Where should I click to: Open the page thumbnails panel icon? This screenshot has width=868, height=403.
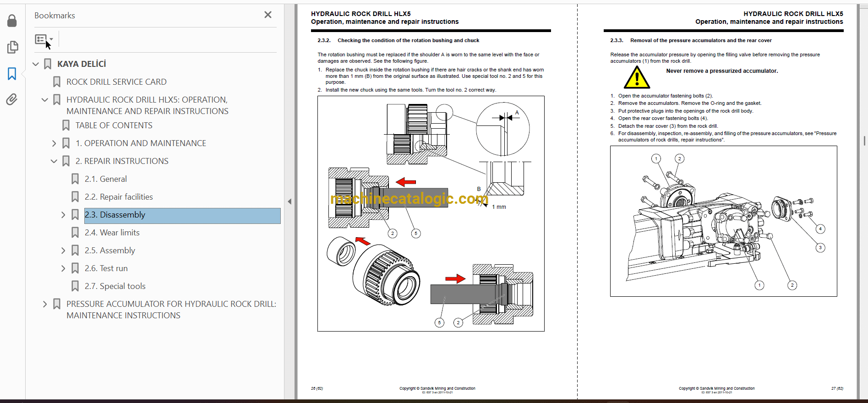(12, 47)
